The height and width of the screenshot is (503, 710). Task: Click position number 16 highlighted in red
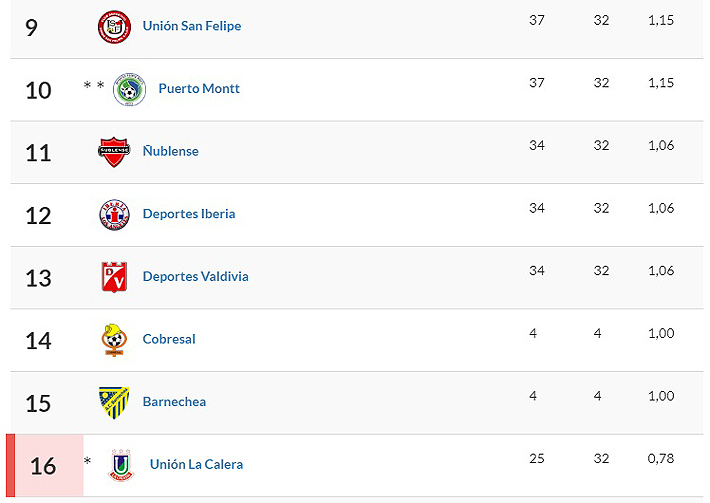pyautogui.click(x=43, y=466)
